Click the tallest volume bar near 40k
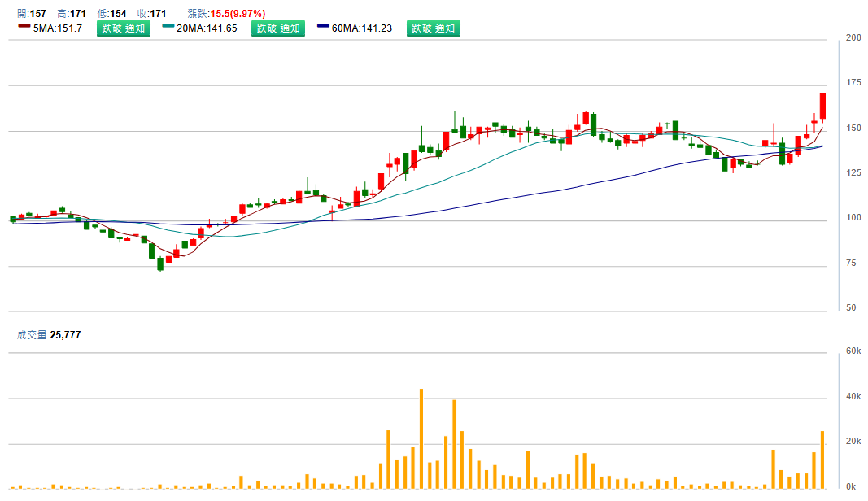This screenshot has height=501, width=868. (x=421, y=438)
